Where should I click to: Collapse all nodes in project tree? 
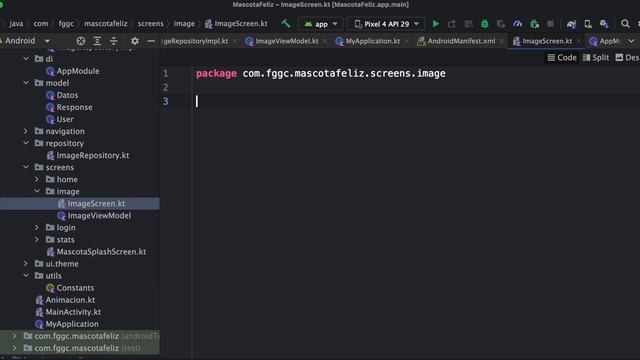click(113, 41)
